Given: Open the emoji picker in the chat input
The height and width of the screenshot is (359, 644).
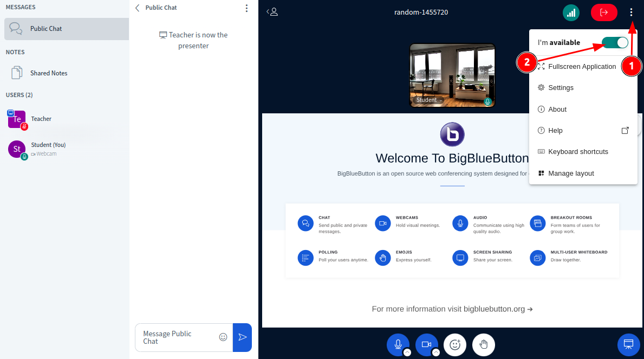Looking at the screenshot, I should click(223, 337).
